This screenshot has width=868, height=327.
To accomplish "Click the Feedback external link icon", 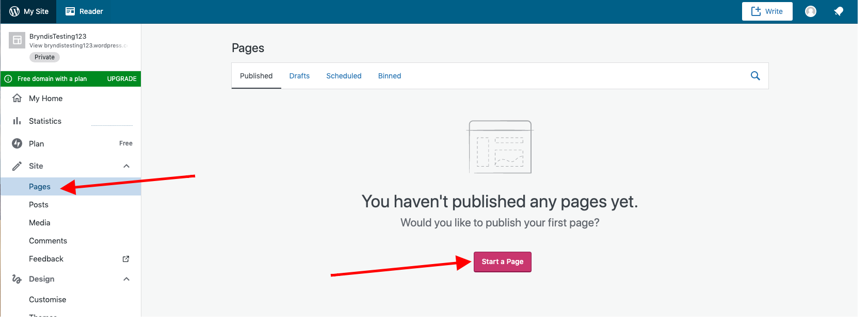I will [126, 259].
